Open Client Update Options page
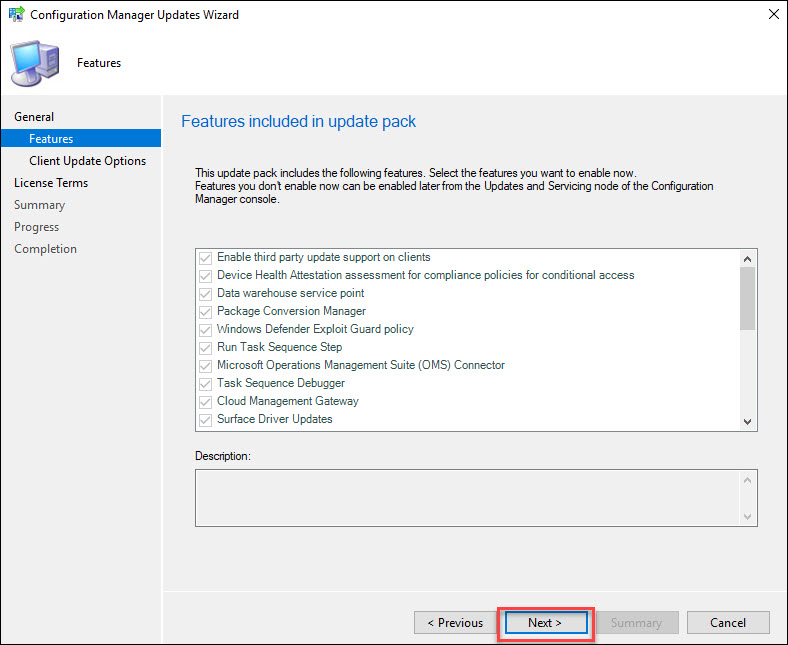The image size is (788, 645). (x=87, y=161)
